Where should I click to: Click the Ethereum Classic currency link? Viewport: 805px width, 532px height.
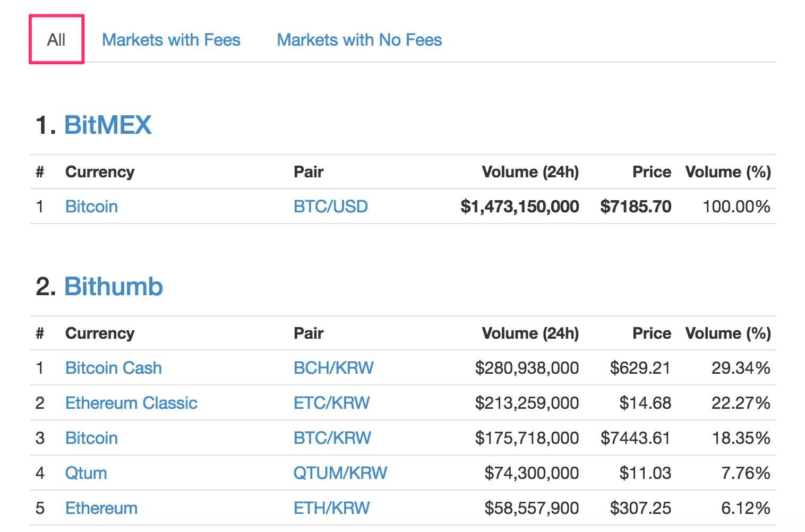click(131, 403)
